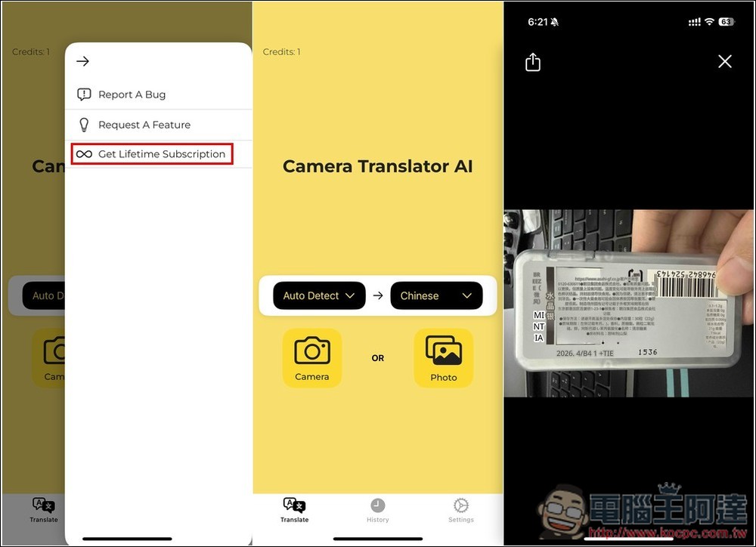Tap the partially hidden Camera button in left screen
Image resolution: width=756 pixels, height=547 pixels.
click(48, 358)
